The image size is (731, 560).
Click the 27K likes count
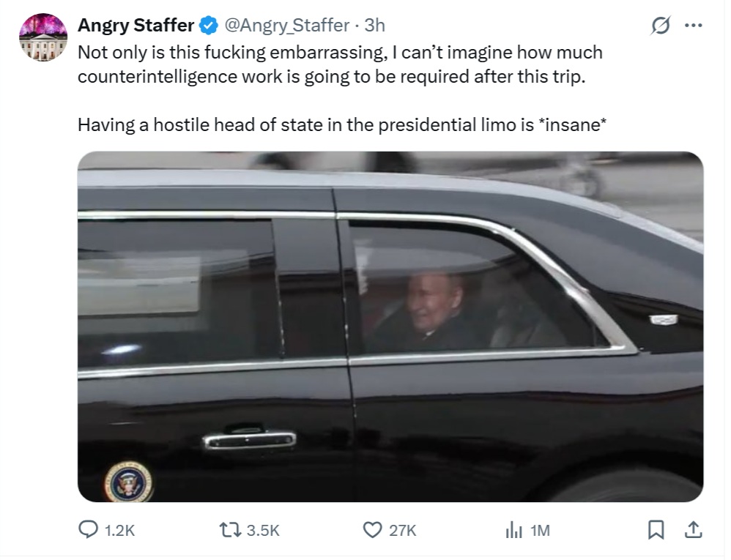403,530
